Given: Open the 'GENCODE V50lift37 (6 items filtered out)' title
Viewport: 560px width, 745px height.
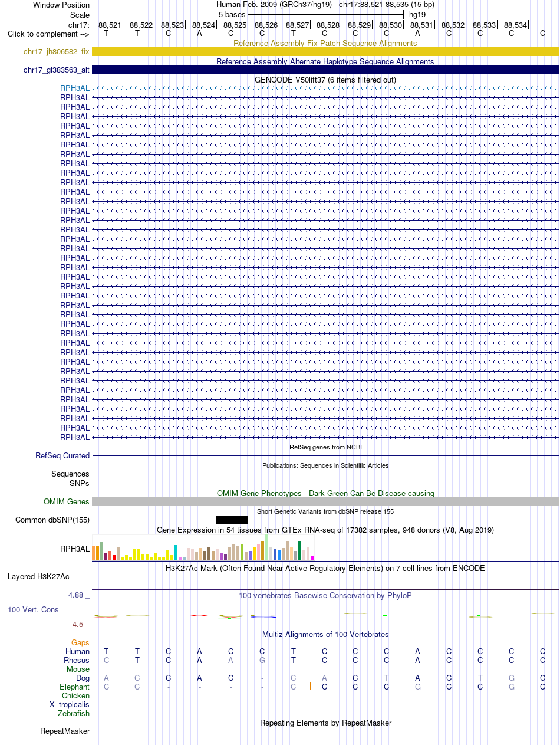Looking at the screenshot, I should (325, 80).
